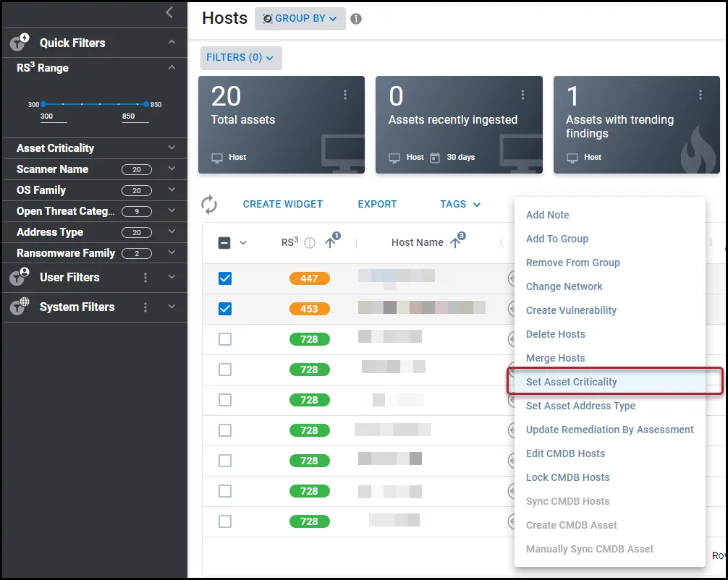
Task: Choose Delete Hosts from the menu
Action: click(610, 334)
